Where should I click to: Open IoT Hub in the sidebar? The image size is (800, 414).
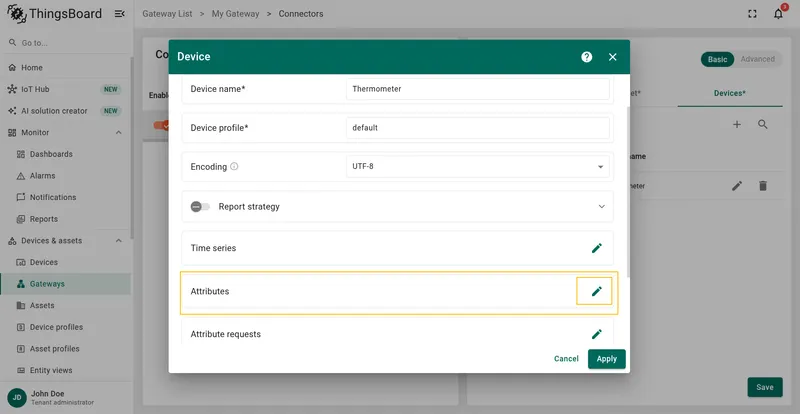pyautogui.click(x=65, y=89)
